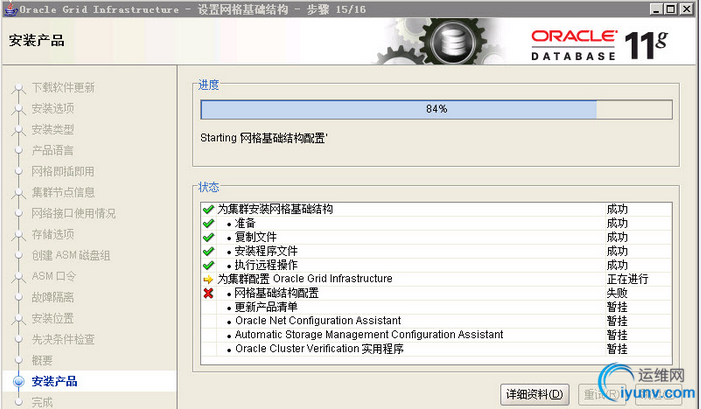Viewport: 701px width, 409px height.
Task: Select the 完成 step
Action: [42, 402]
